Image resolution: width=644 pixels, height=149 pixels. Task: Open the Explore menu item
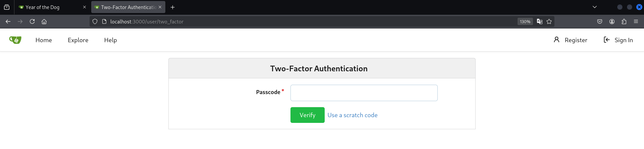pyautogui.click(x=78, y=40)
